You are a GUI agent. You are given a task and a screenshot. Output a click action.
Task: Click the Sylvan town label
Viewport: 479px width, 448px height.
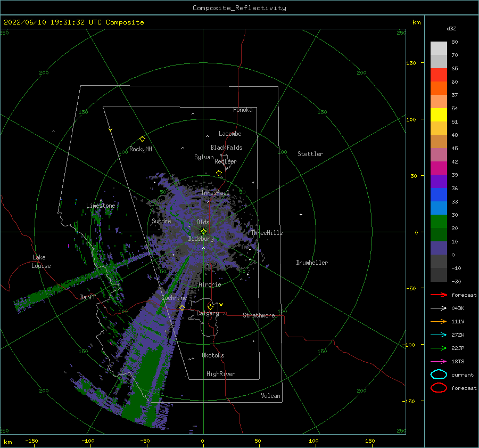pos(204,157)
